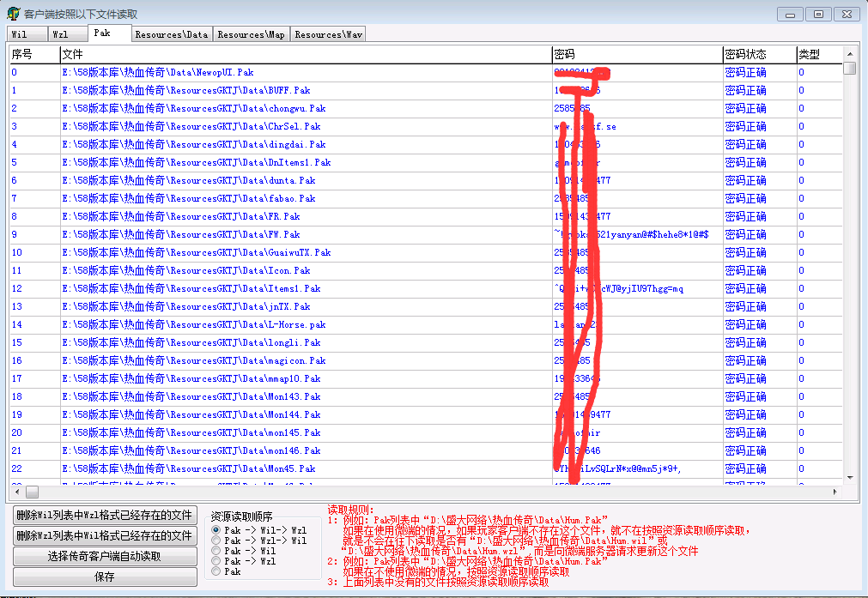868x598 pixels.
Task: Select the row for L-Horse.pak
Action: pyautogui.click(x=426, y=324)
